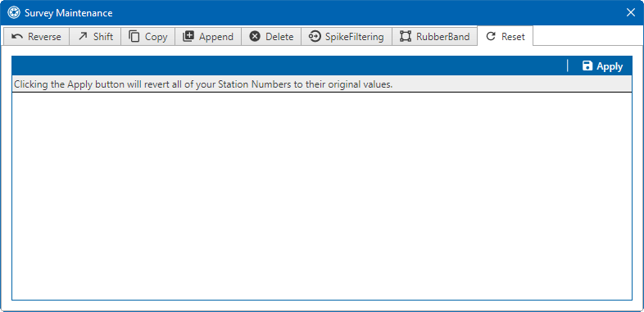Screen dimensions: 644x312
Task: Click the Apply button
Action: [x=602, y=66]
